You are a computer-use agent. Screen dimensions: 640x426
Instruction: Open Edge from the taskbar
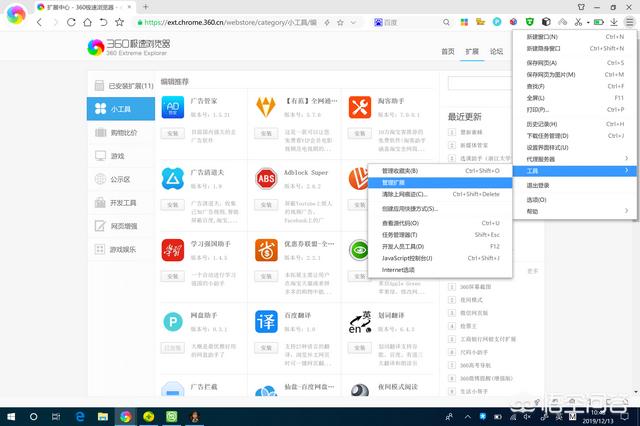coord(80,417)
